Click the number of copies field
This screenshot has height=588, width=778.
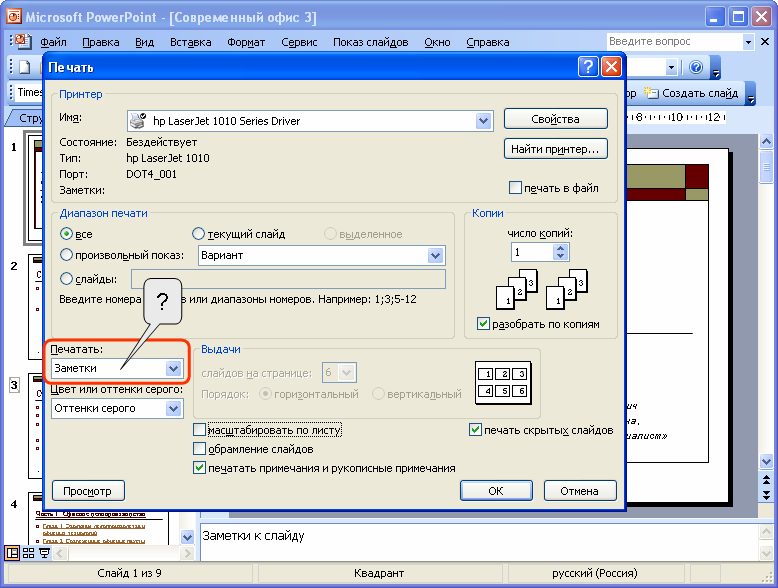(x=532, y=252)
